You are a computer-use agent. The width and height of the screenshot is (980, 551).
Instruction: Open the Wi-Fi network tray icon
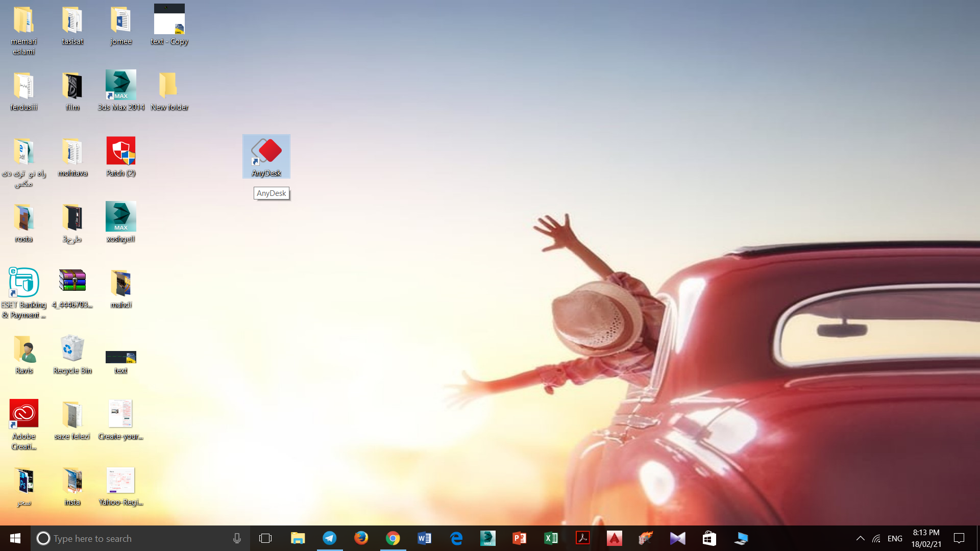(x=876, y=538)
